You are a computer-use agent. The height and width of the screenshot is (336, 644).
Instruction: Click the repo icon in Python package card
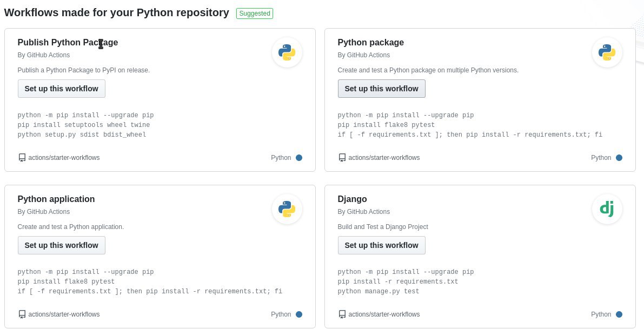click(342, 158)
